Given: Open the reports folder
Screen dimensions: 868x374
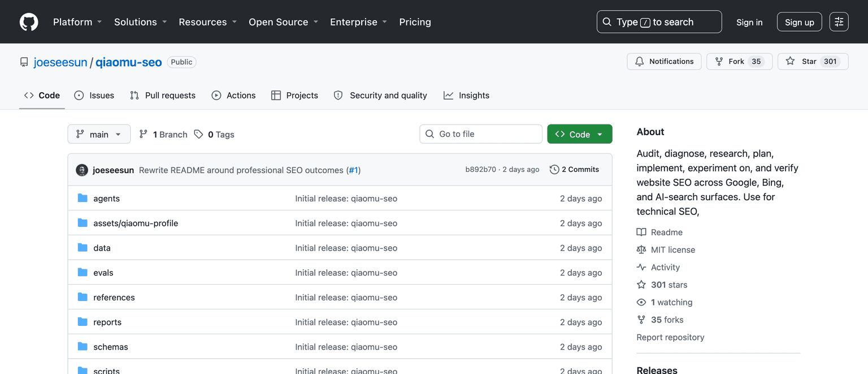Looking at the screenshot, I should (107, 323).
